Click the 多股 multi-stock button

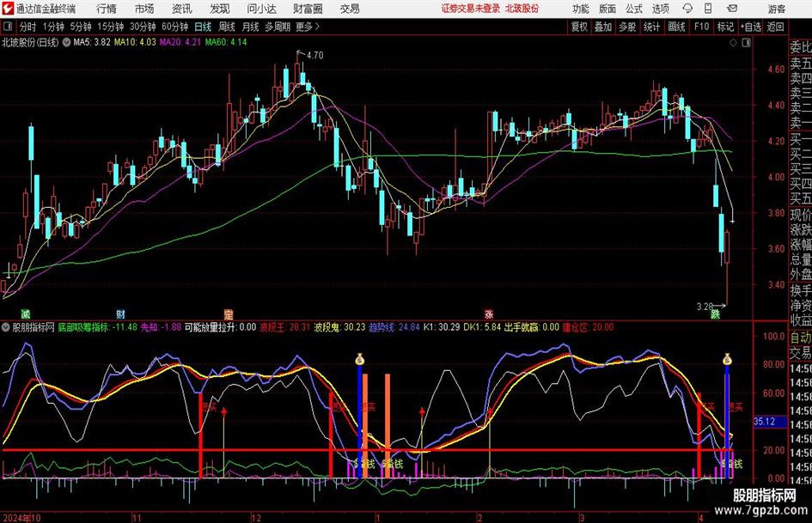pos(627,27)
